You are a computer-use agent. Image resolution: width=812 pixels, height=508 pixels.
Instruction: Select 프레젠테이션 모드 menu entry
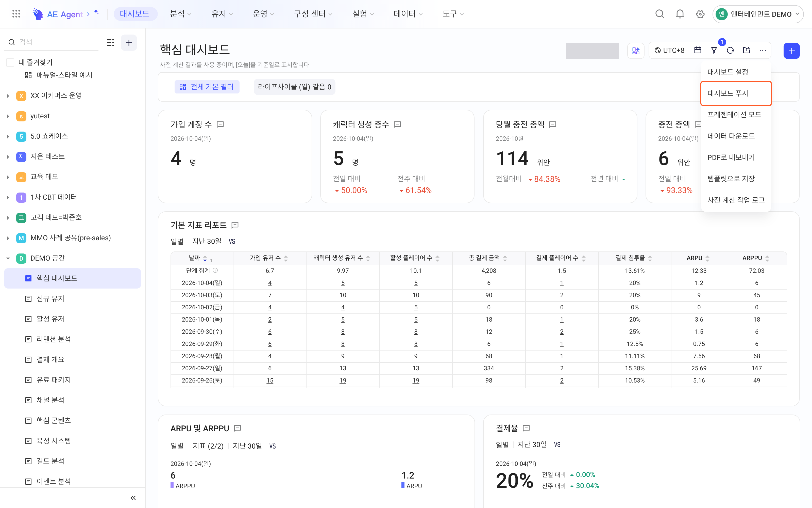click(x=736, y=115)
